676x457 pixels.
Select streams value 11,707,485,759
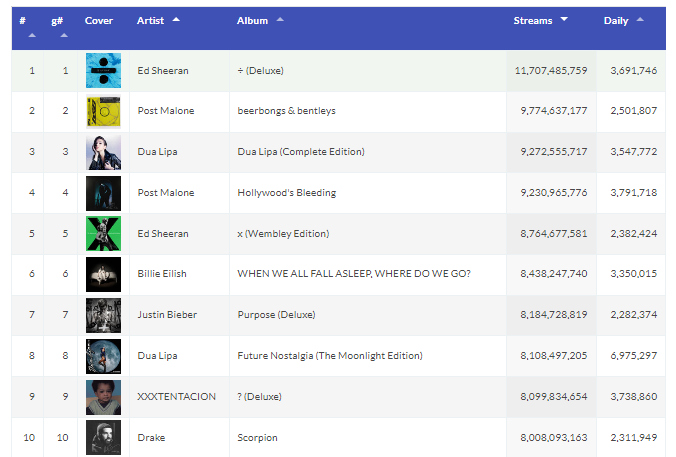[551, 71]
